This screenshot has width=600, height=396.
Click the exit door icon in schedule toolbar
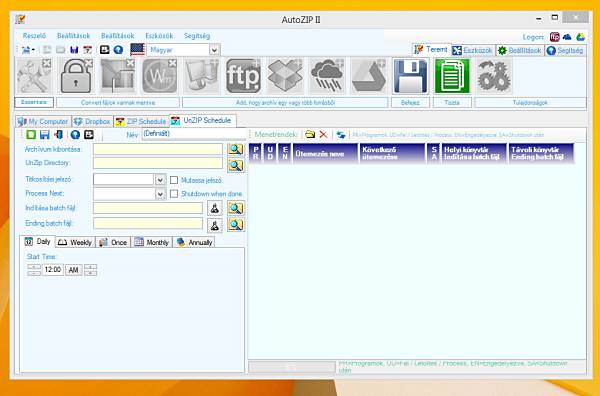coord(59,134)
